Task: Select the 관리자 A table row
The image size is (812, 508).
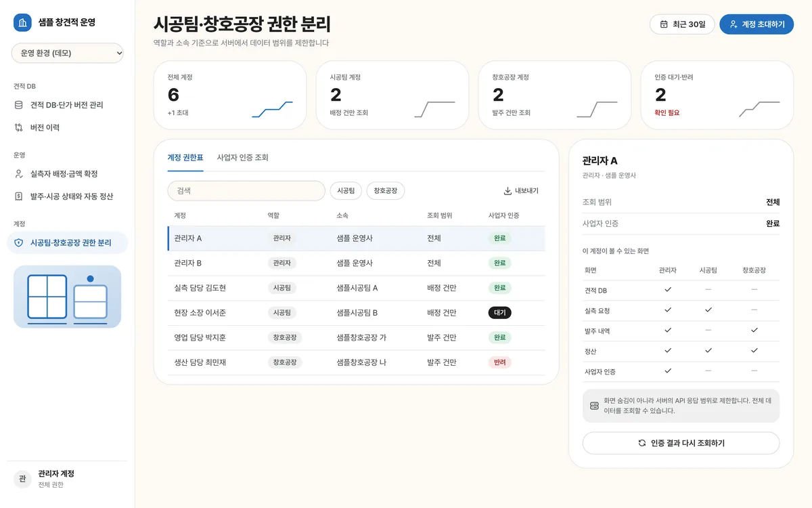Action: [x=356, y=238]
